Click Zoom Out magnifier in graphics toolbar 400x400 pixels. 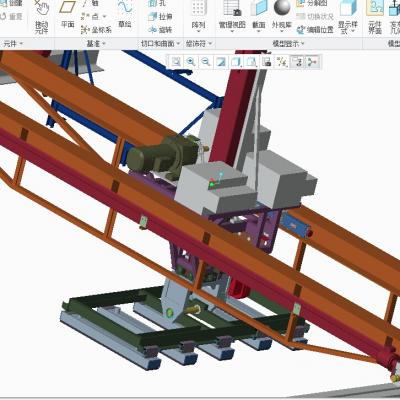coord(206,62)
